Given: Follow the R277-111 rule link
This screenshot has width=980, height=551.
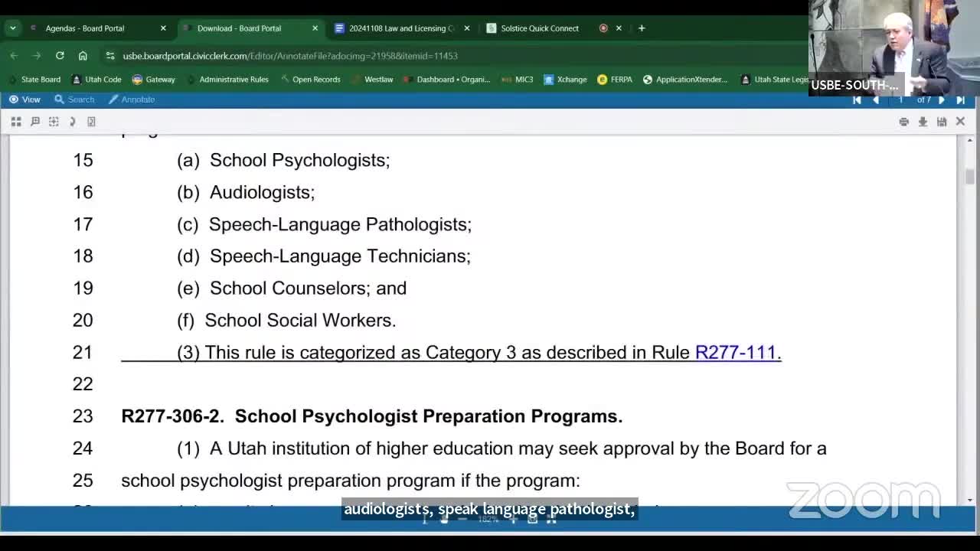Looking at the screenshot, I should (x=736, y=352).
